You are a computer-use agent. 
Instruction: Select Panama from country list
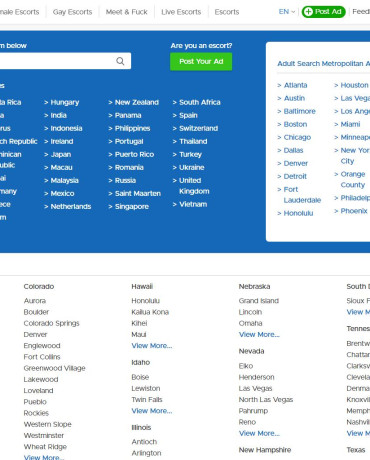click(128, 115)
